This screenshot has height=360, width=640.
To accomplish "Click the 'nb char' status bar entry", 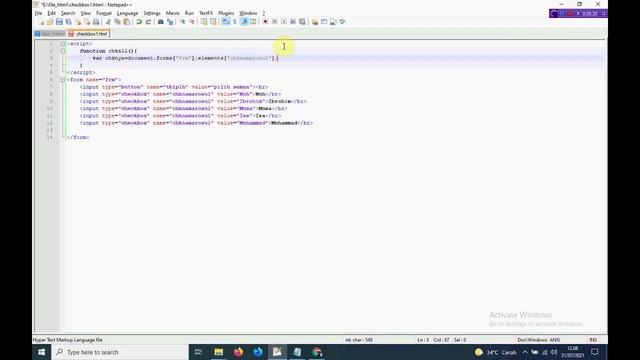I will pyautogui.click(x=359, y=340).
